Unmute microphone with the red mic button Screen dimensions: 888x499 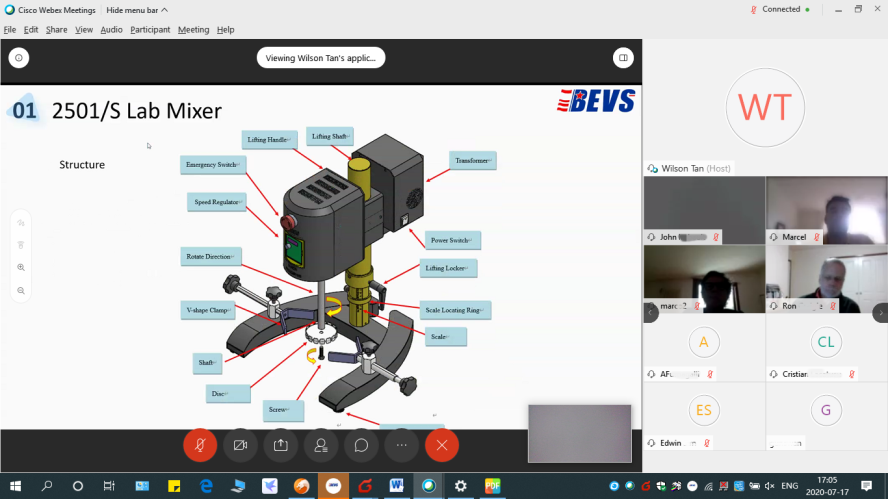pyautogui.click(x=200, y=445)
